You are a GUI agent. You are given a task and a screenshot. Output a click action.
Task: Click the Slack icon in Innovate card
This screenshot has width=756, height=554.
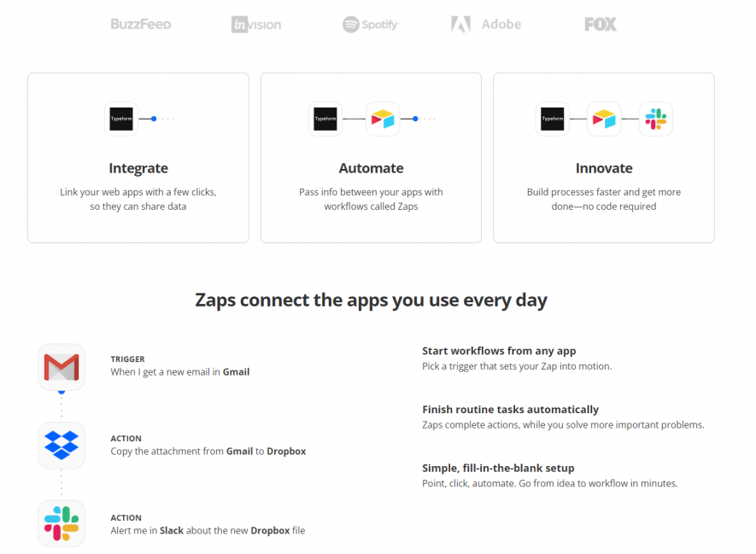[x=656, y=119]
